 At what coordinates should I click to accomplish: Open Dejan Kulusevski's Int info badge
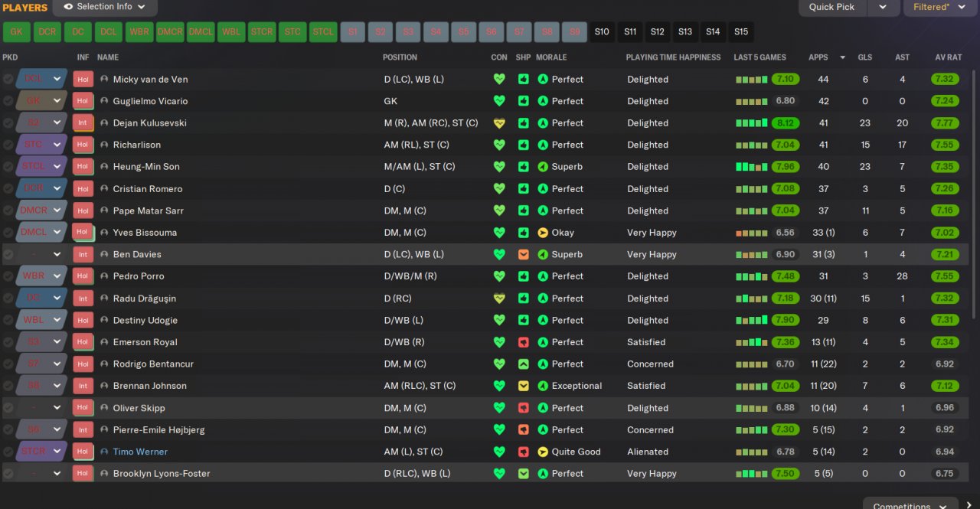pos(83,122)
